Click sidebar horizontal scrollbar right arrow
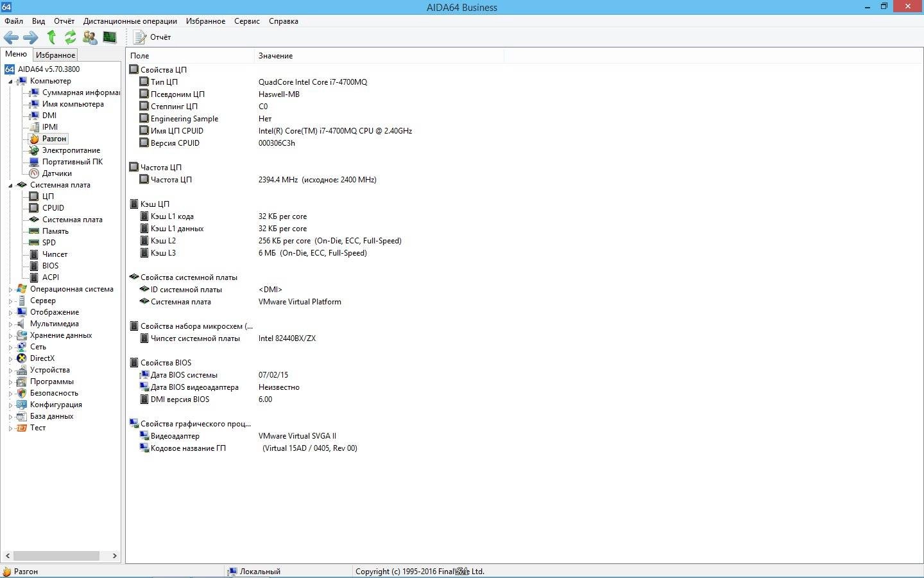The height and width of the screenshot is (578, 924). [x=114, y=556]
